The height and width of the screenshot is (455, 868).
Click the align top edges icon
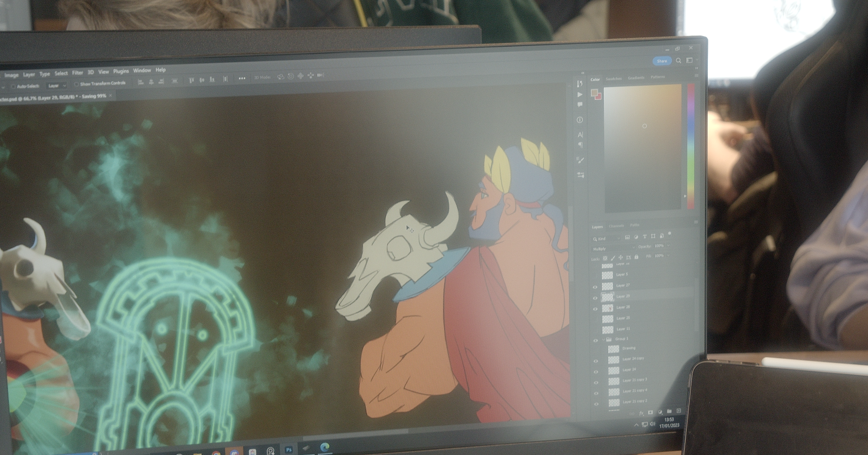point(191,80)
